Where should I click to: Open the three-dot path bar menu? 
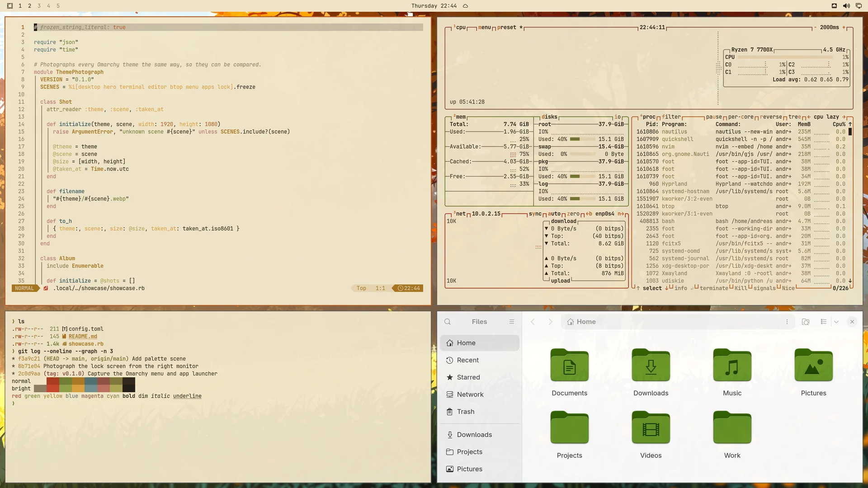787,322
